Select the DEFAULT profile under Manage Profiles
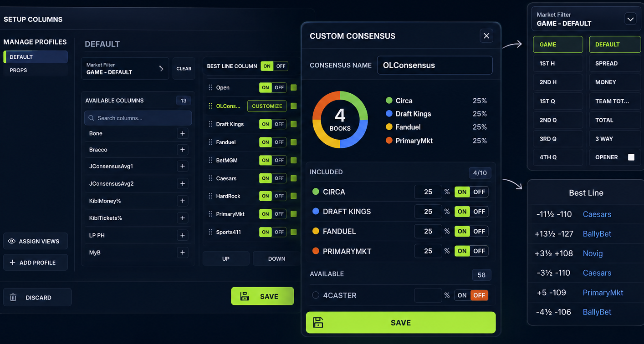This screenshot has width=644, height=344. pyautogui.click(x=36, y=57)
